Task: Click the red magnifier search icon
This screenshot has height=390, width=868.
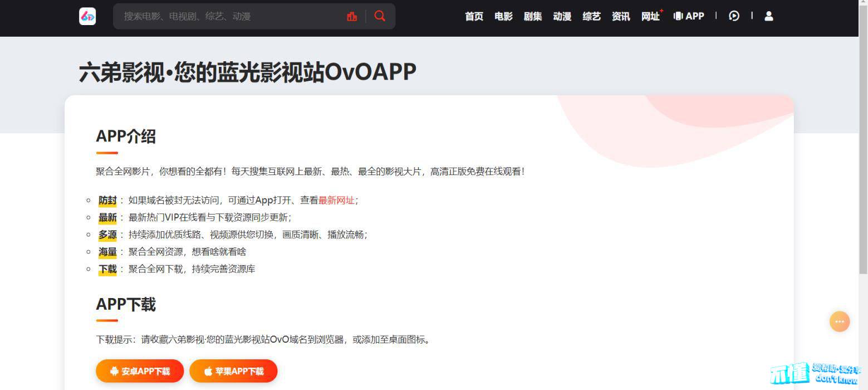Action: click(380, 16)
